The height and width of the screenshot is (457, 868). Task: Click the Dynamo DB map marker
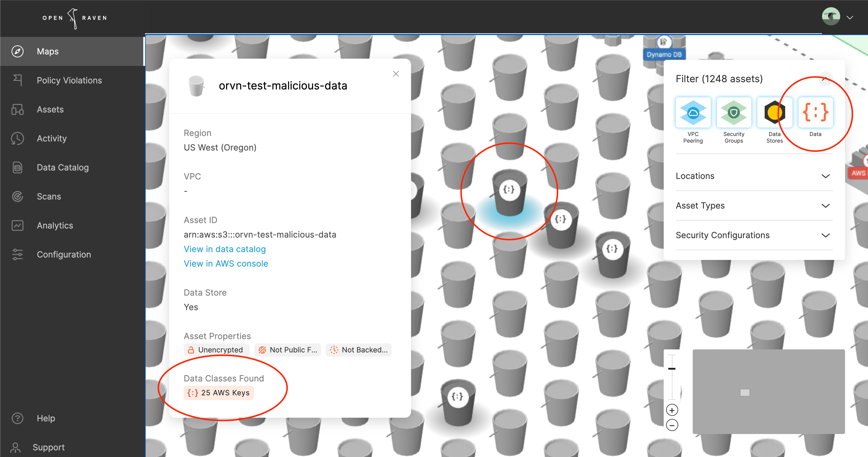point(664,54)
